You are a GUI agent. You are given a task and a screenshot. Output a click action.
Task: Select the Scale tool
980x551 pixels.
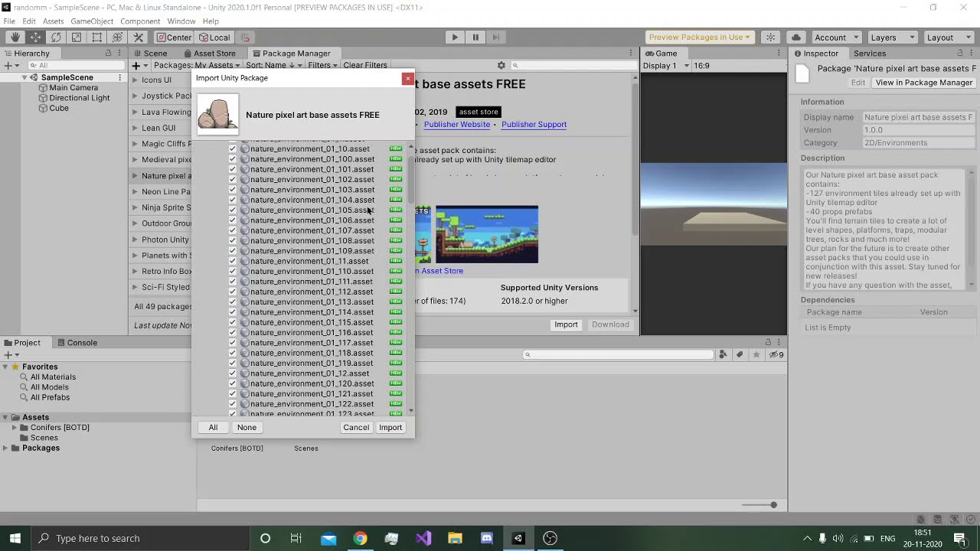coord(77,37)
